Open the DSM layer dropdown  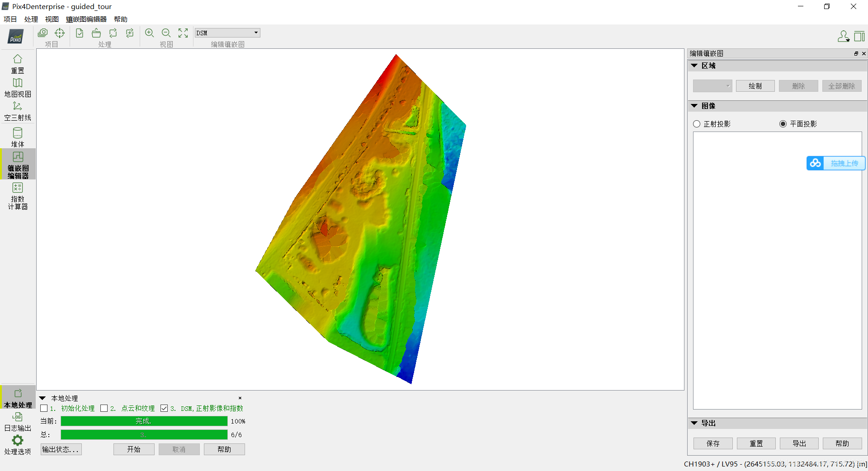click(x=227, y=33)
